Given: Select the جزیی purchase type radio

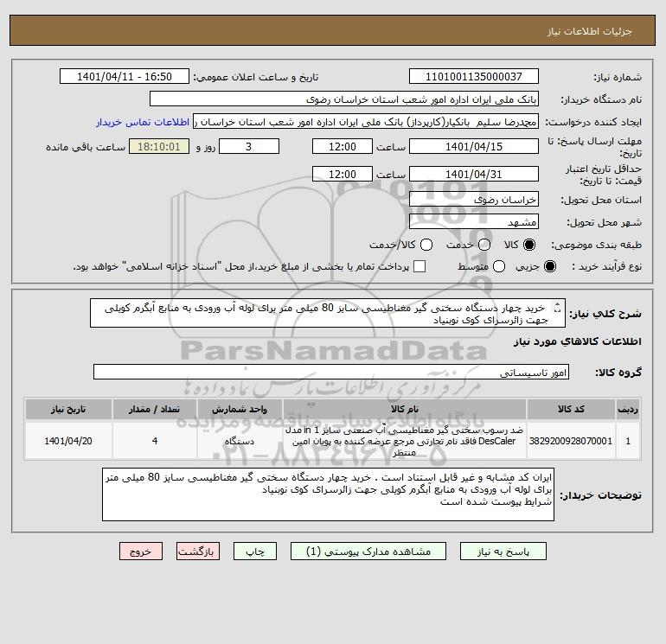Looking at the screenshot, I should 549,266.
